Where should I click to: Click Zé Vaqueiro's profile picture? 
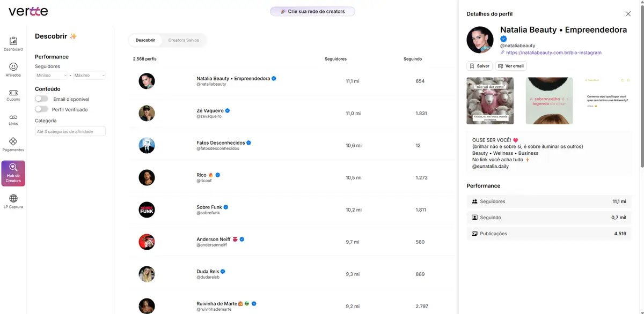tap(147, 113)
